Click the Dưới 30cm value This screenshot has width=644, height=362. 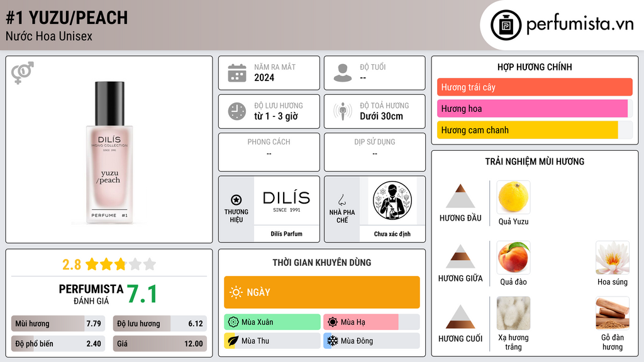click(x=382, y=116)
